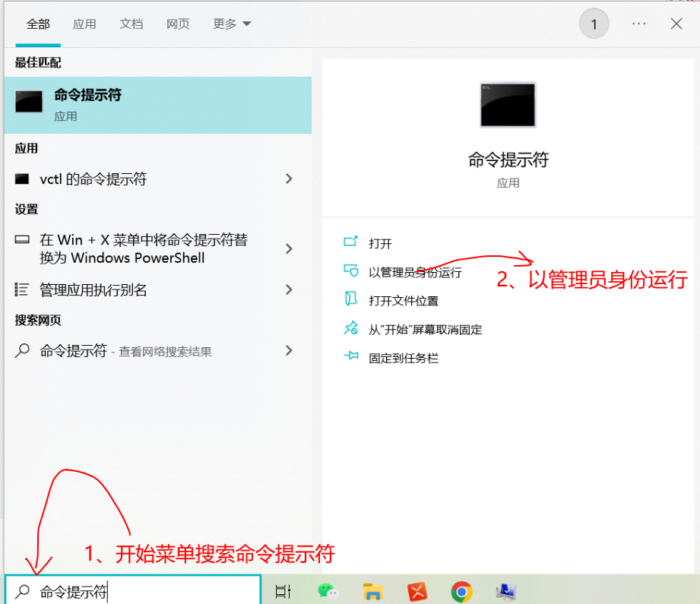
Task: Click the 命令提示符 title in preview pane
Action: 508,160
